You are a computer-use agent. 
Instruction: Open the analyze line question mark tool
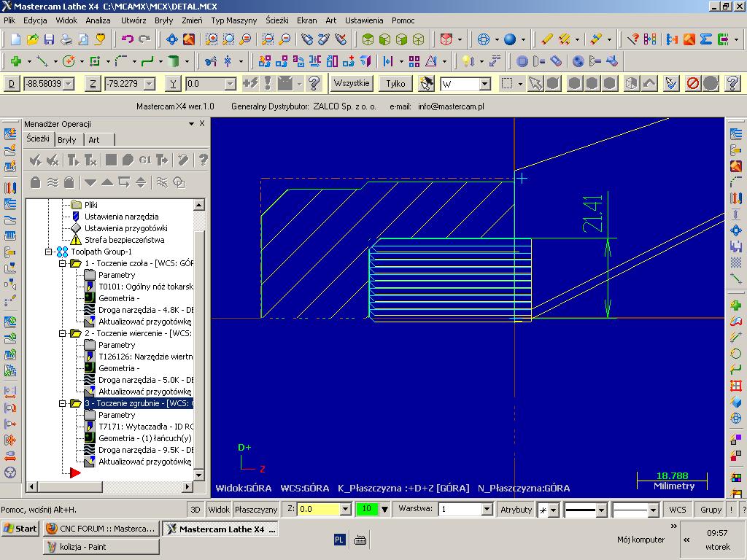(633, 39)
